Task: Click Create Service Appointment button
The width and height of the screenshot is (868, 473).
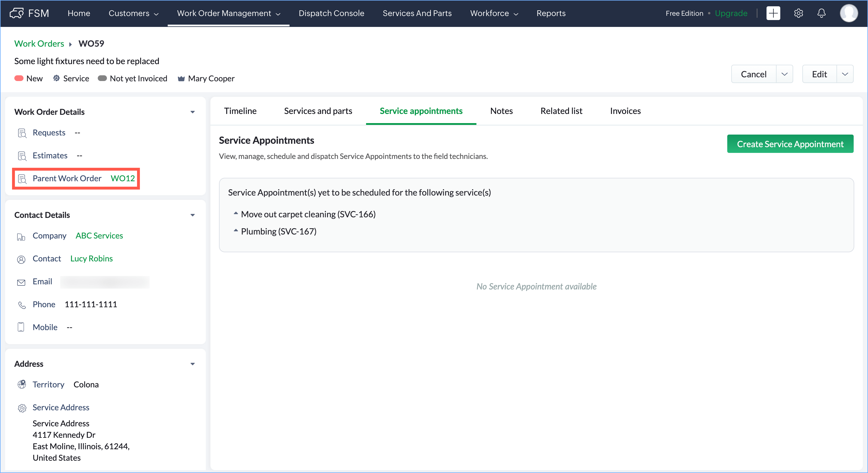Action: (x=790, y=144)
